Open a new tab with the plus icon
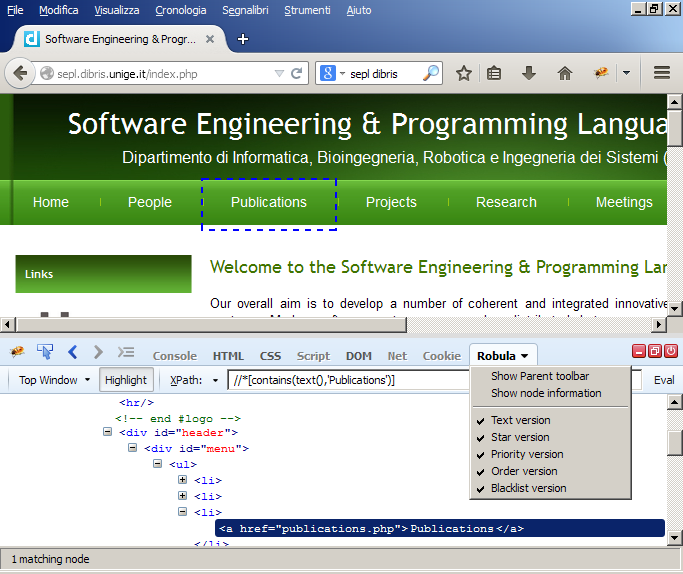Image resolution: width=683 pixels, height=574 pixels. pos(243,39)
